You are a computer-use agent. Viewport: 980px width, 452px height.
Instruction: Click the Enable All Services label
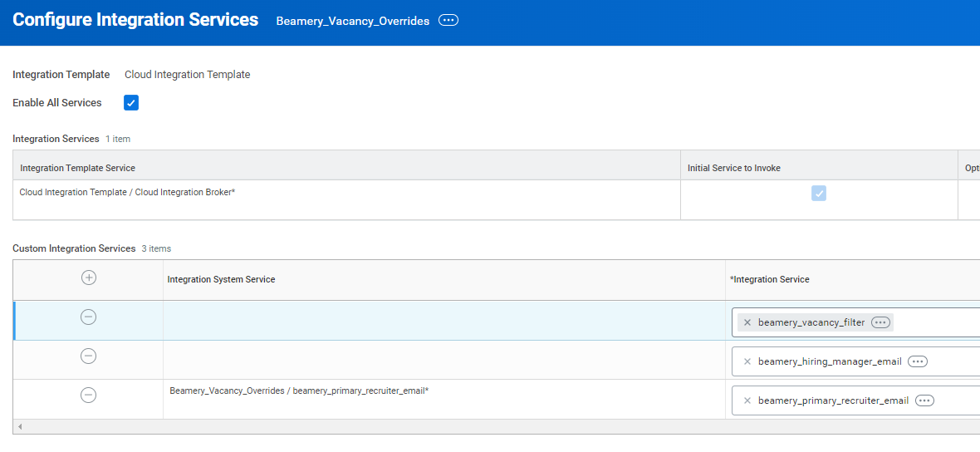(x=56, y=102)
